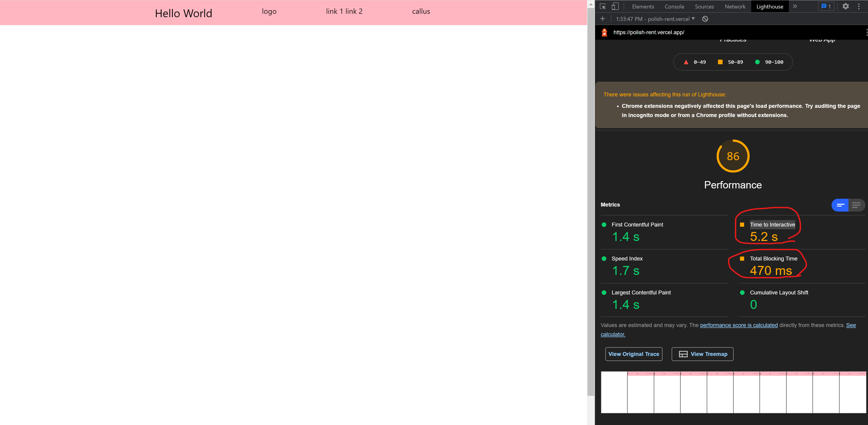The width and height of the screenshot is (868, 425).
Task: Click the Lighthouse panel icon
Action: point(770,6)
